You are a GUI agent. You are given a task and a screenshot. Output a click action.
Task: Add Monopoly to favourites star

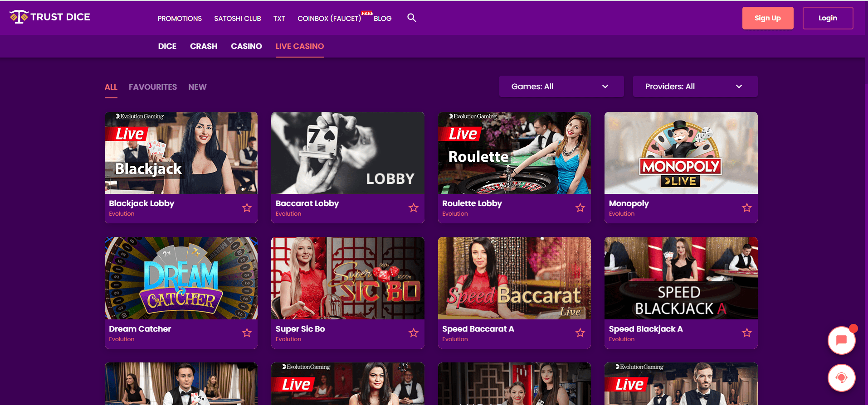(746, 208)
